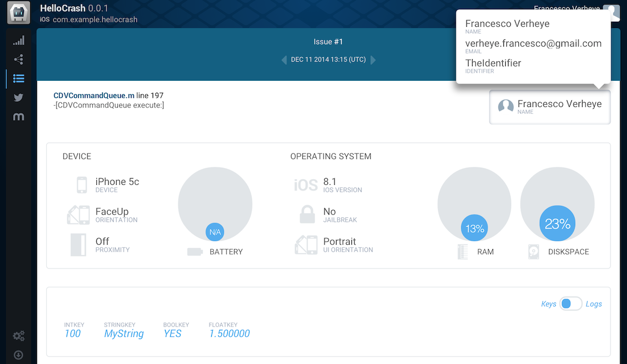
Task: Click the INTKEY value 100
Action: pyautogui.click(x=73, y=334)
